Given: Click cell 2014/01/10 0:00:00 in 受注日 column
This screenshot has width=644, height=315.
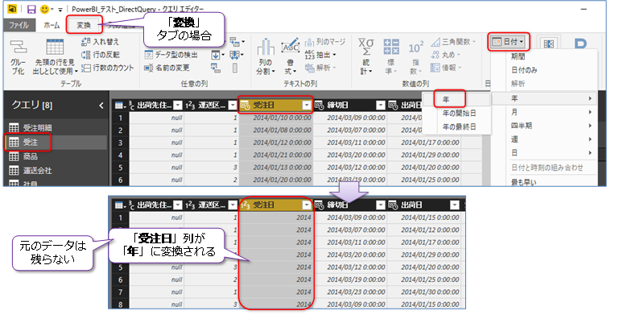Looking at the screenshot, I should [276, 118].
